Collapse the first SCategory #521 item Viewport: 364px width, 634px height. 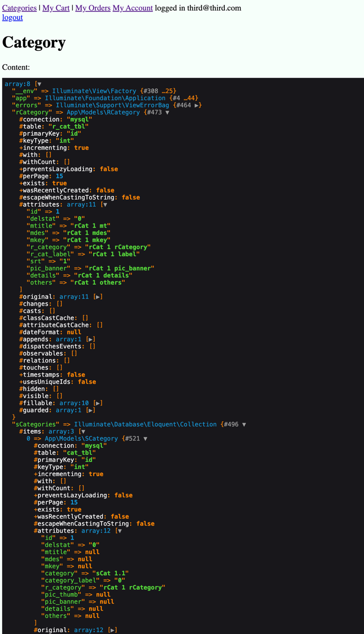(x=145, y=439)
